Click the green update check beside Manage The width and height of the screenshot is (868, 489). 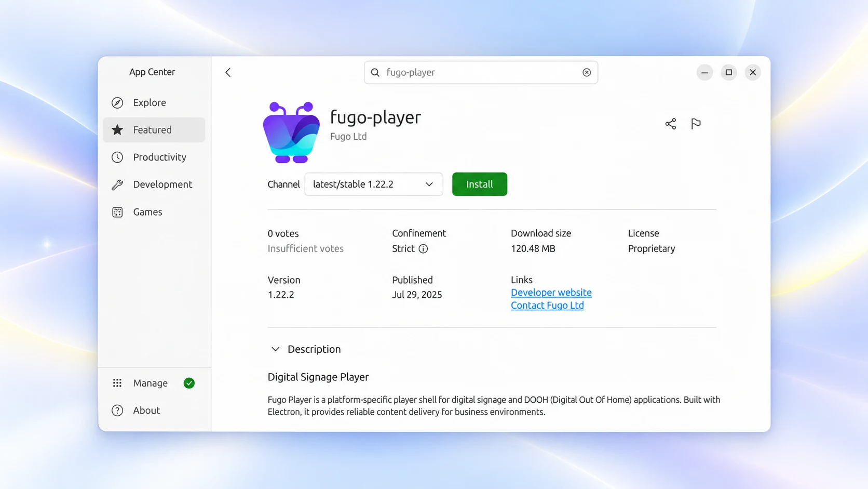coord(189,383)
